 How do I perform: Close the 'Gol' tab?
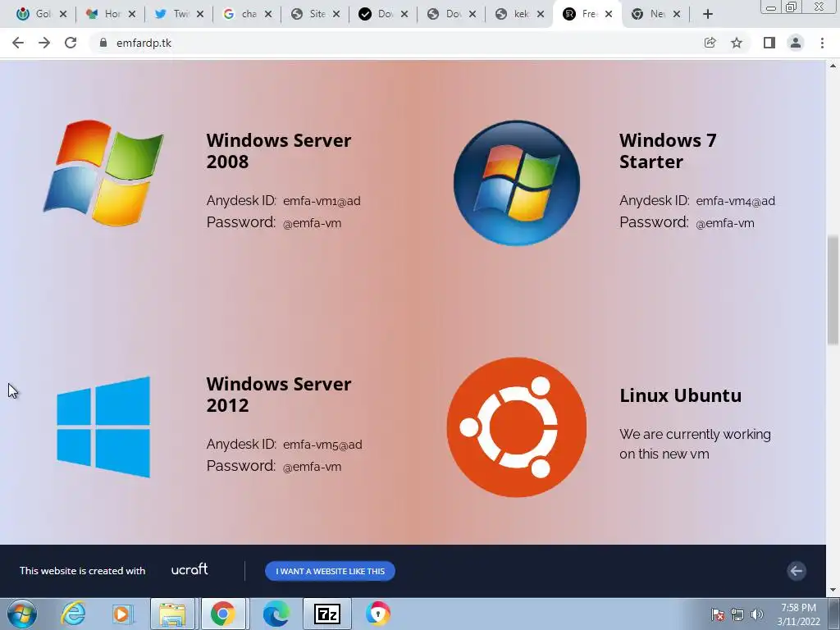click(63, 15)
